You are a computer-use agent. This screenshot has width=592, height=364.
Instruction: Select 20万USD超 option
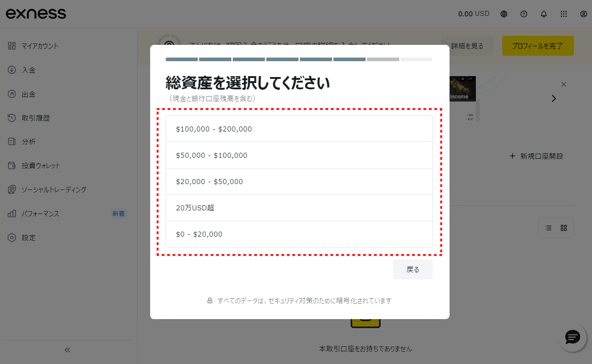(x=299, y=208)
